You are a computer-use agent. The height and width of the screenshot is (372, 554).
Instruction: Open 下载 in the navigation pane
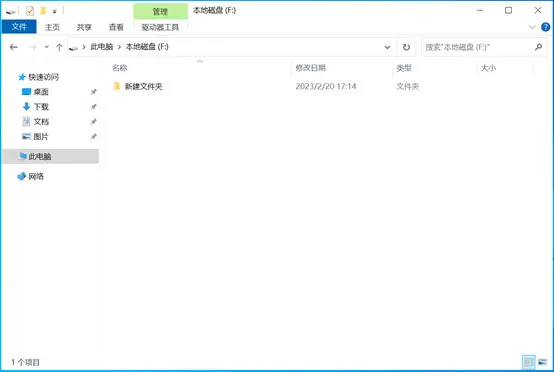(41, 107)
